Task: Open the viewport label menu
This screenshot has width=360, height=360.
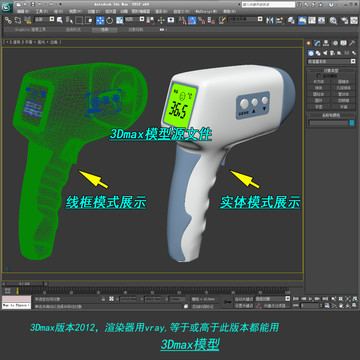Action: 31,42
